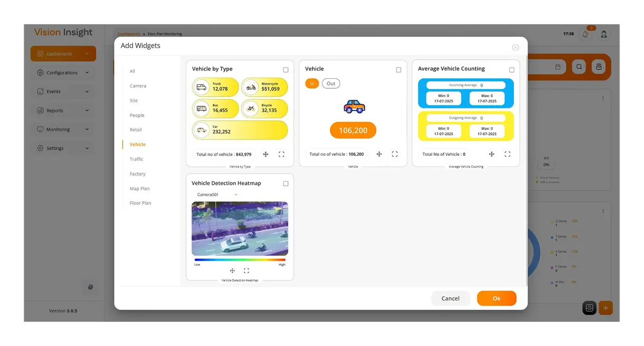The image size is (644, 346).
Task: Select the Camera widget category
Action: [x=138, y=86]
